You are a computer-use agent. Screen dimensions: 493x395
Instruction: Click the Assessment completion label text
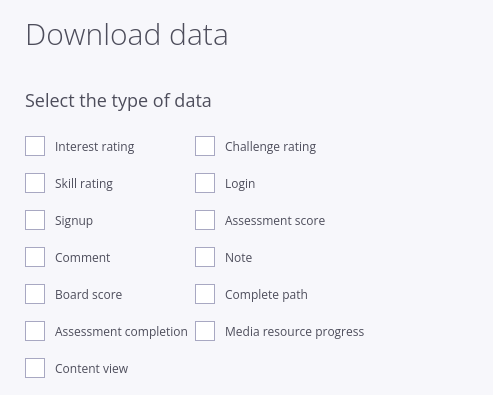pyautogui.click(x=121, y=332)
